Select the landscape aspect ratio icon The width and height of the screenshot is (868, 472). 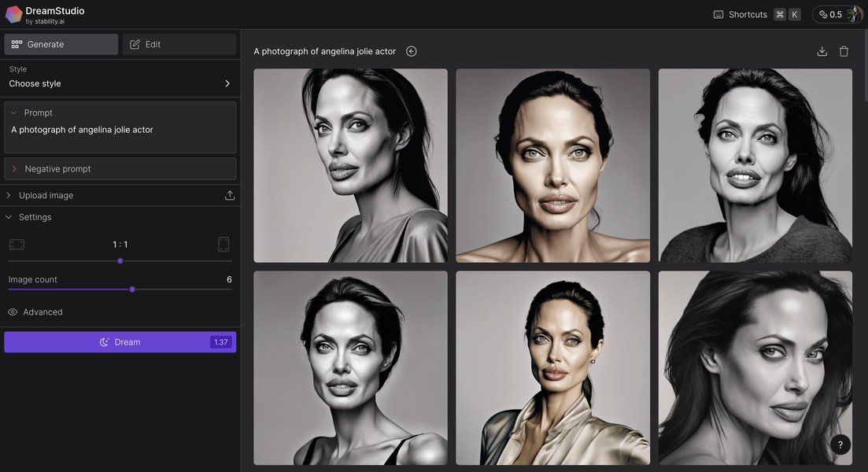[x=17, y=244]
